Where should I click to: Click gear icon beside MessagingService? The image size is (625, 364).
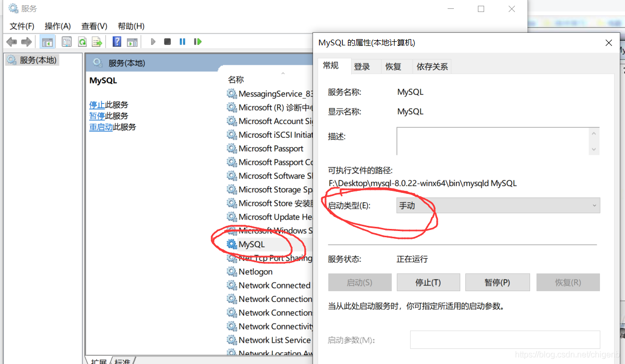(232, 94)
